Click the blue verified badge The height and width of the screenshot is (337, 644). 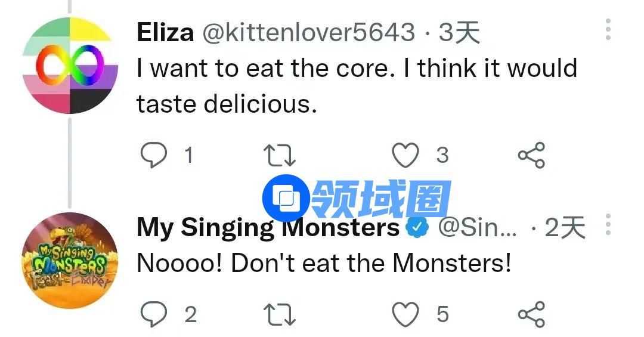click(419, 227)
